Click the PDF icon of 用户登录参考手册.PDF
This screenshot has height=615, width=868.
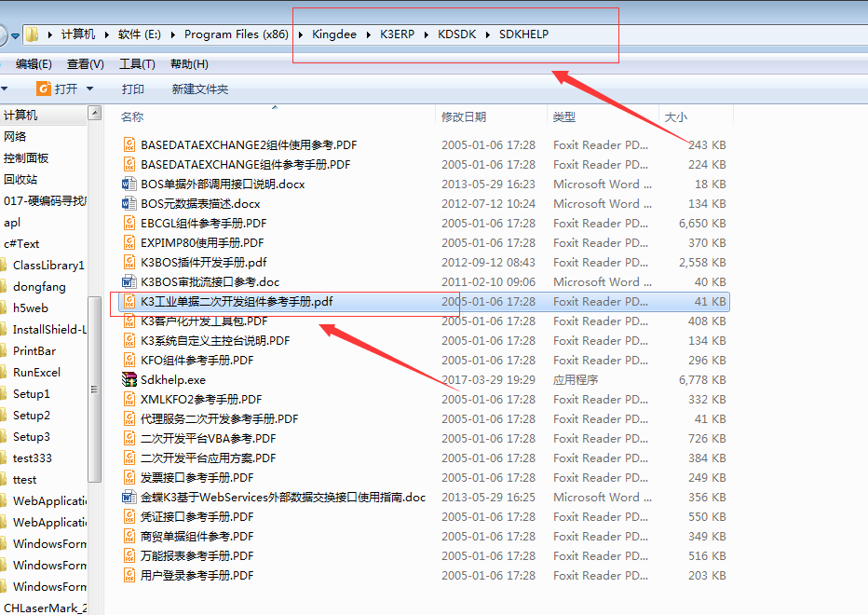pyautogui.click(x=129, y=576)
